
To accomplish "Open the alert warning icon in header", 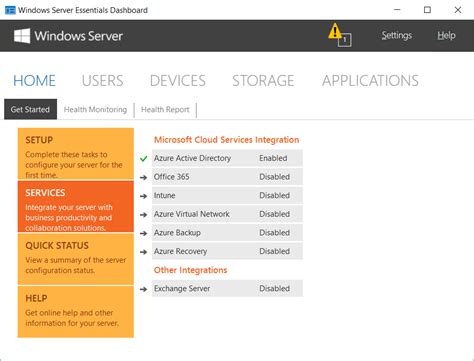I will [339, 35].
